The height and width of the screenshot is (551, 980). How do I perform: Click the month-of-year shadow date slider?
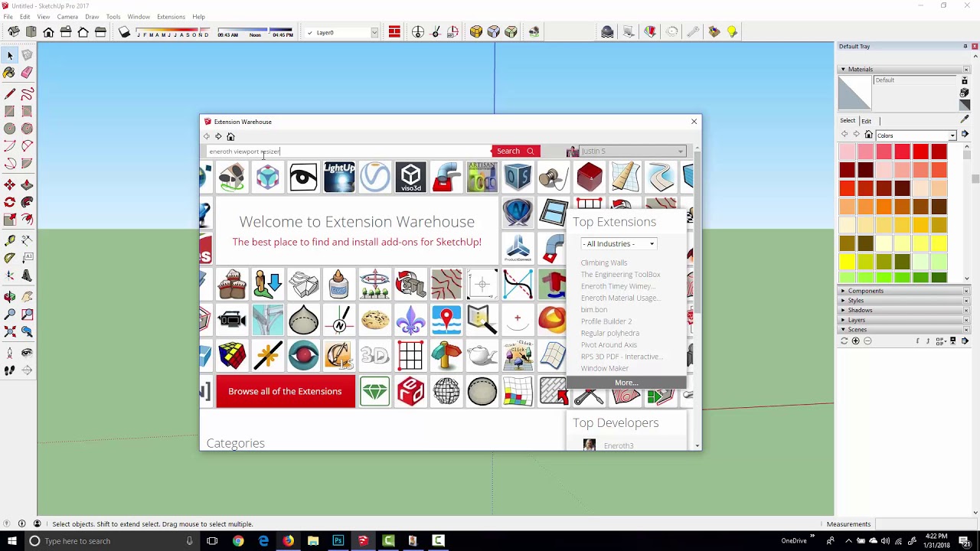click(x=172, y=33)
